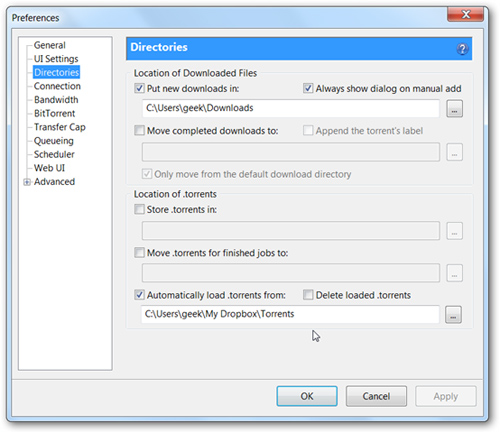Browse for new downloads folder location
This screenshot has width=500, height=433.
tap(454, 108)
